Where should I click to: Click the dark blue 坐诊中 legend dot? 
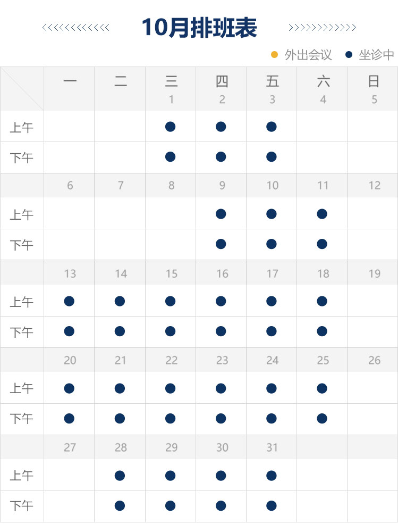(349, 54)
